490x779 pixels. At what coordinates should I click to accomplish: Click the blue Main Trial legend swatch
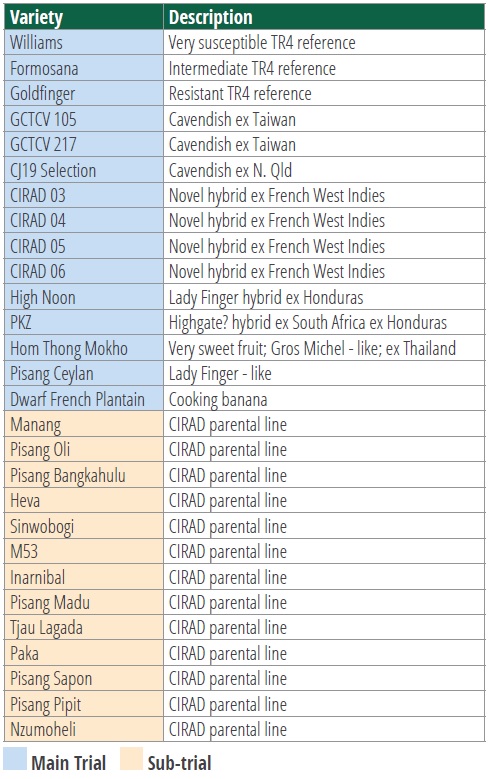[x=15, y=759]
